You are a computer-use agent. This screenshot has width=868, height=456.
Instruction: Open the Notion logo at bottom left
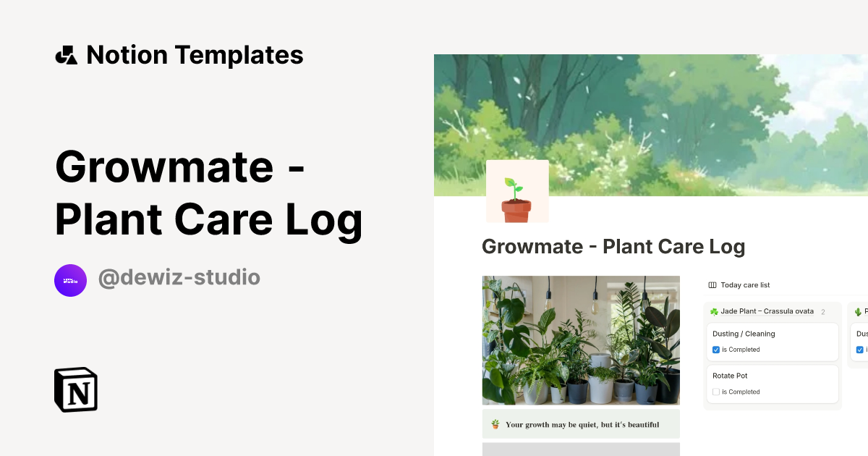tap(75, 389)
